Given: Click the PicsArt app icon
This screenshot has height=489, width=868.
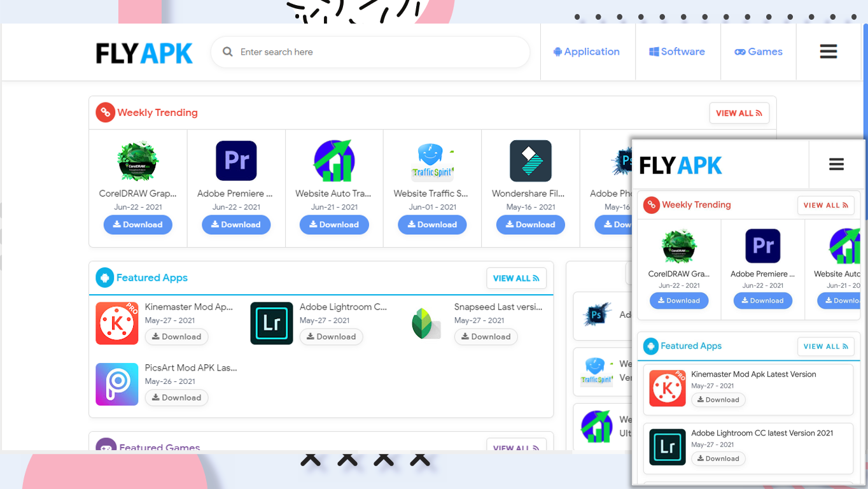Looking at the screenshot, I should click(x=117, y=384).
